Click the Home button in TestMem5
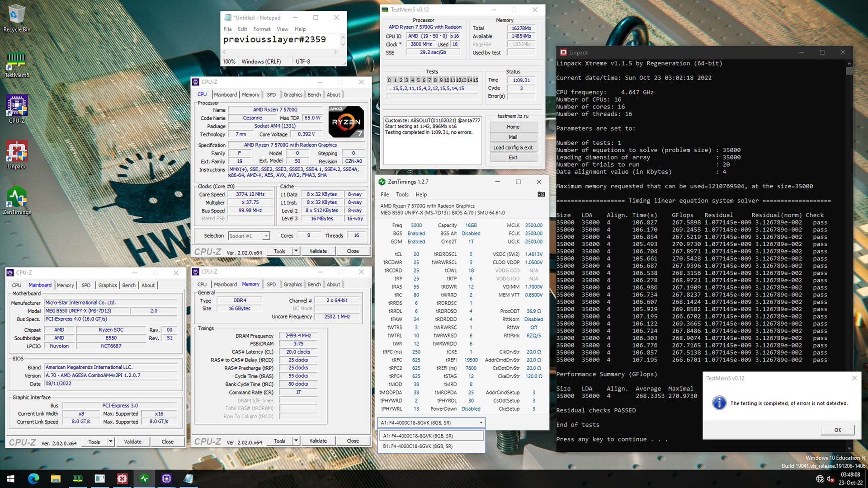Image resolution: width=868 pixels, height=488 pixels. click(513, 127)
